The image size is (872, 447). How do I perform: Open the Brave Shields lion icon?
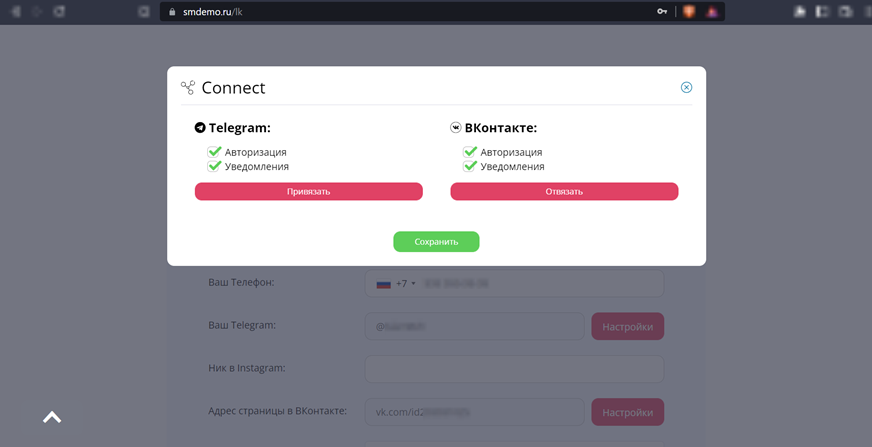[689, 12]
